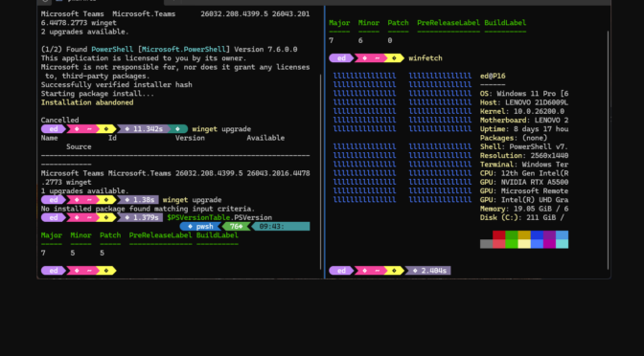The width and height of the screenshot is (644, 356).
Task: Click 'GPU: Microsoft Remote' line
Action: [x=524, y=191]
